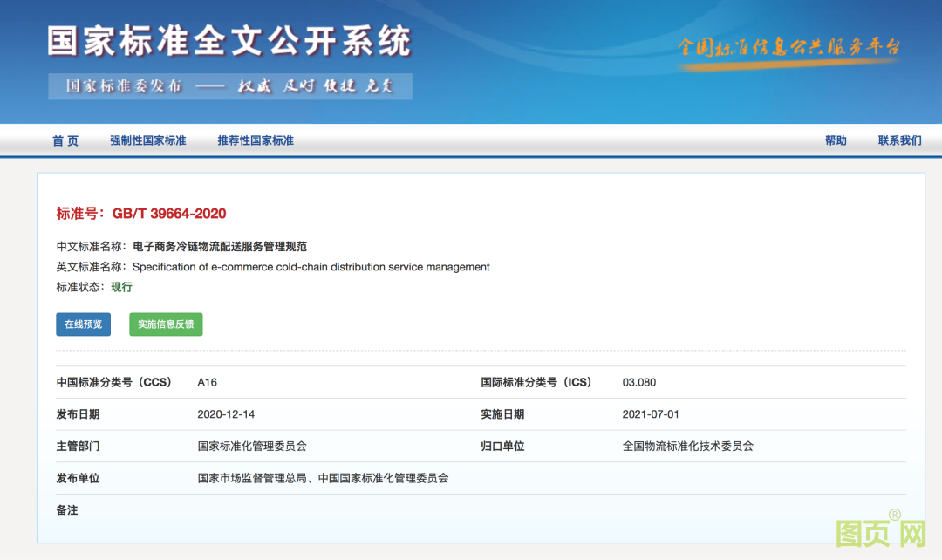Image resolution: width=942 pixels, height=560 pixels.
Task: Open the 帮助 page
Action: pyautogui.click(x=836, y=140)
